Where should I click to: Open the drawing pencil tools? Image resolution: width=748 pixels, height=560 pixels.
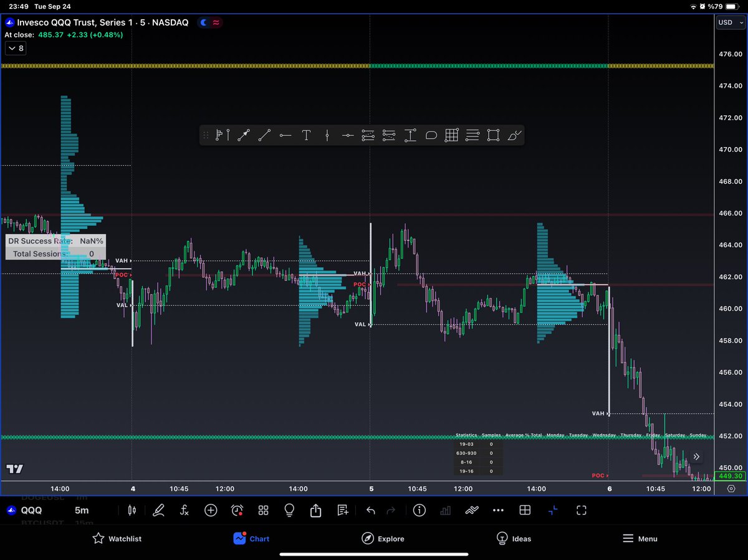158,510
